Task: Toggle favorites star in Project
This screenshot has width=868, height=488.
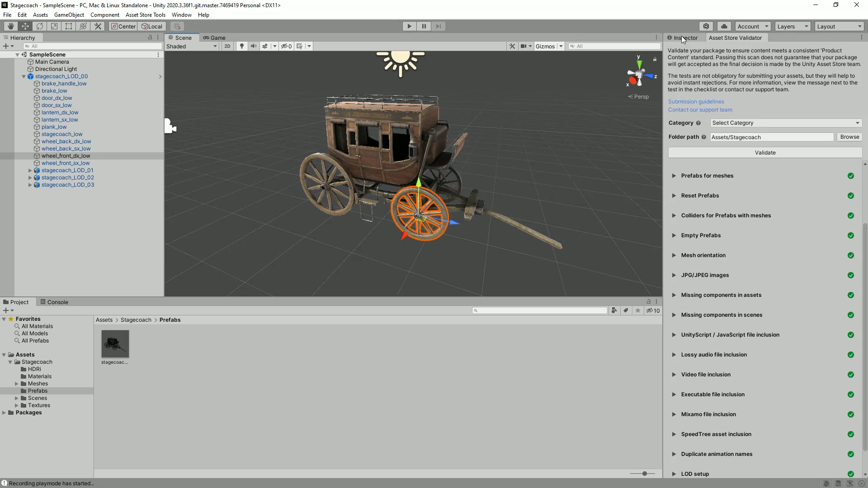Action: click(638, 310)
